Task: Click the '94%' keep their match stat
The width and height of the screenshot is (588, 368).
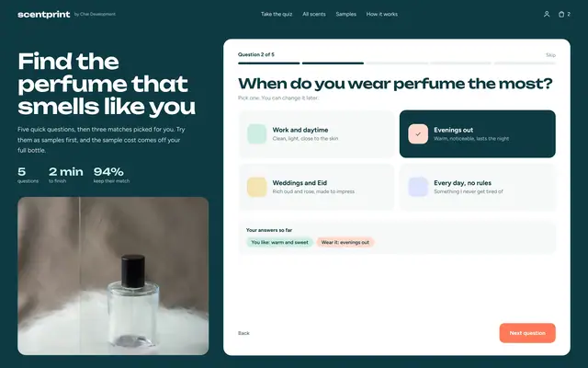Action: click(111, 176)
